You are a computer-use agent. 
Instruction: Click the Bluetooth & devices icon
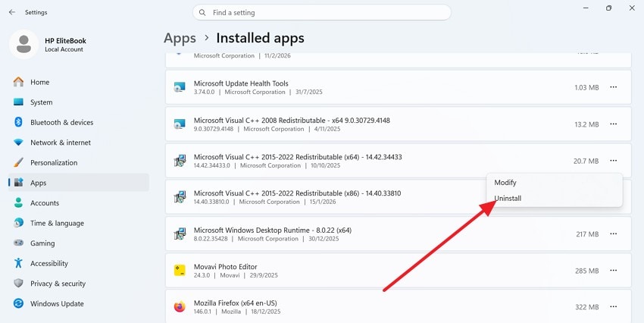coord(18,122)
